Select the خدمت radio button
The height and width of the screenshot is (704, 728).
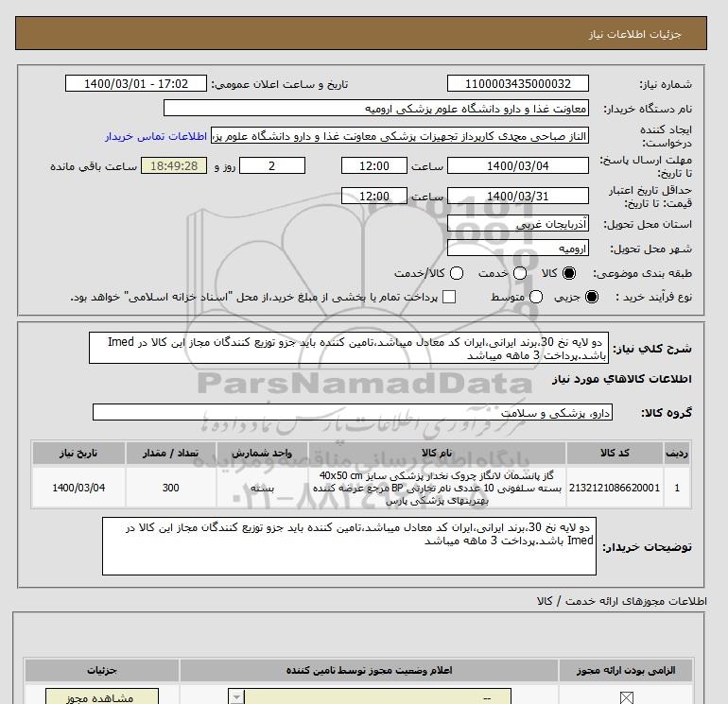(520, 273)
